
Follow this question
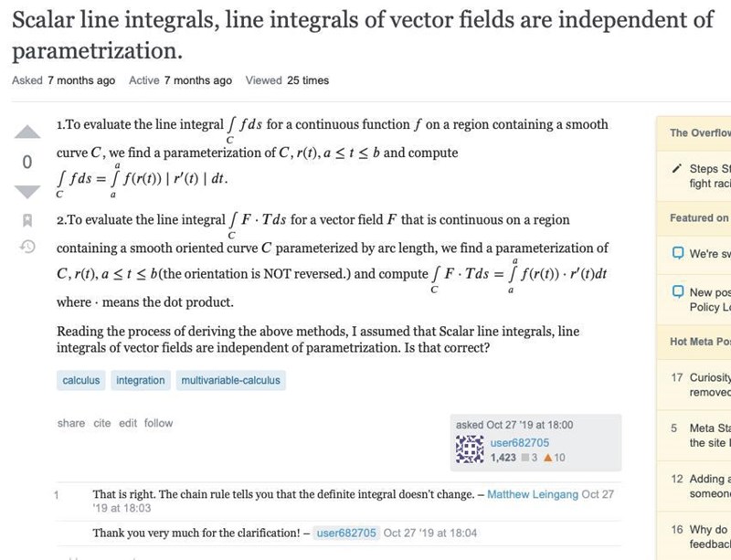pyautogui.click(x=158, y=423)
